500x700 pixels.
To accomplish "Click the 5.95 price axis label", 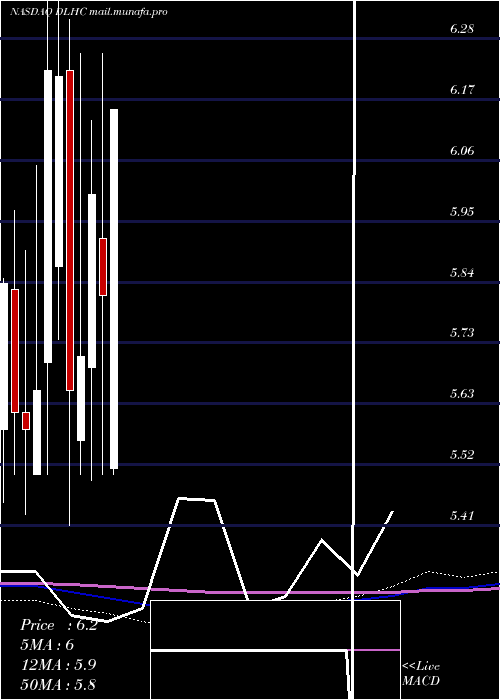I will 462,212.
